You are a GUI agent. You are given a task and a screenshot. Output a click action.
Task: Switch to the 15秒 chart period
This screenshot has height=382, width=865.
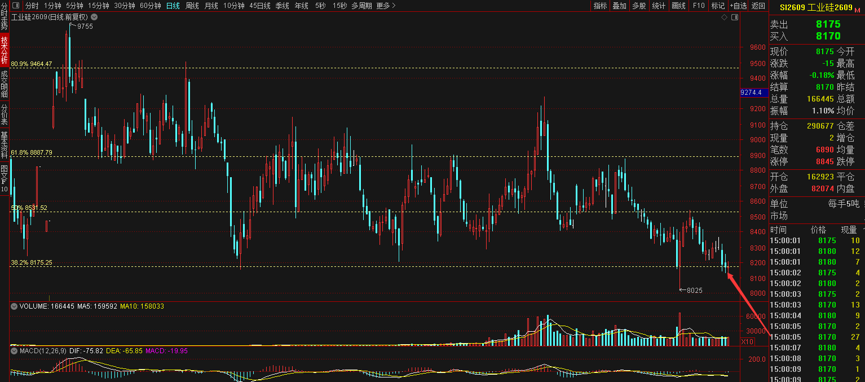339,6
